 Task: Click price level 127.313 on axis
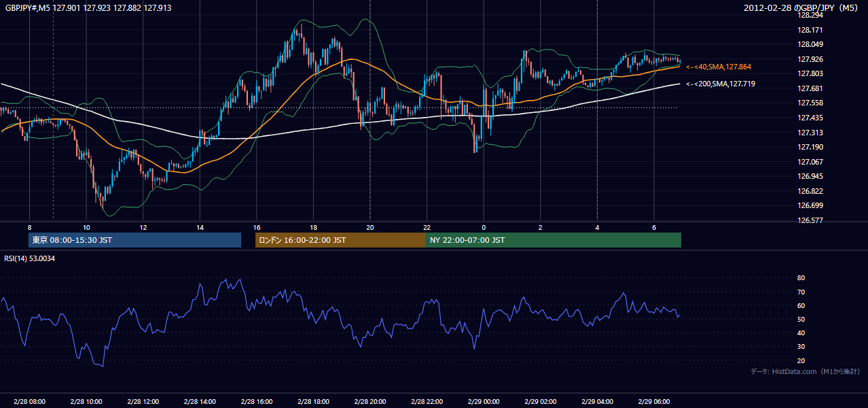coord(810,133)
